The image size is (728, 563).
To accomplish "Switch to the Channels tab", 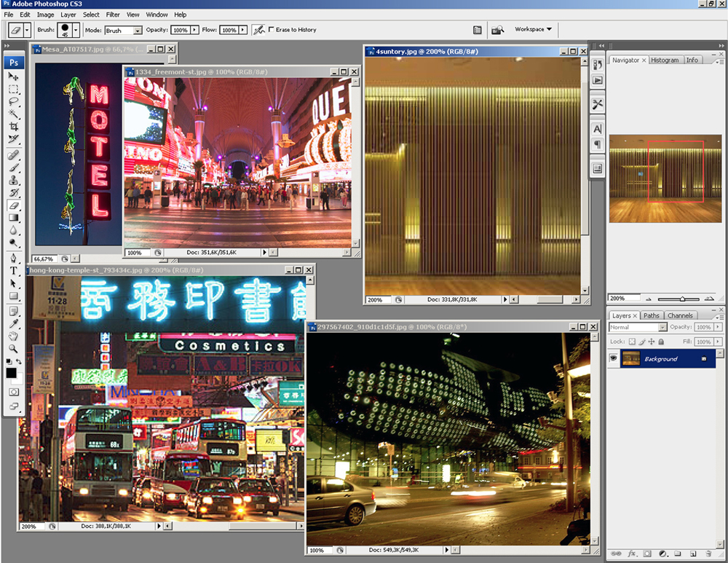I will [x=680, y=315].
